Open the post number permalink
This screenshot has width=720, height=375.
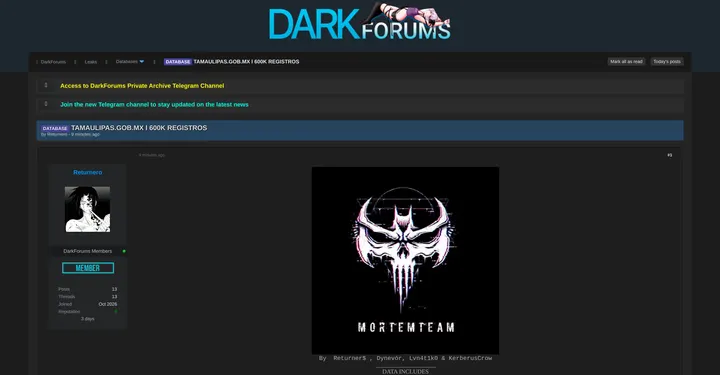coord(669,155)
